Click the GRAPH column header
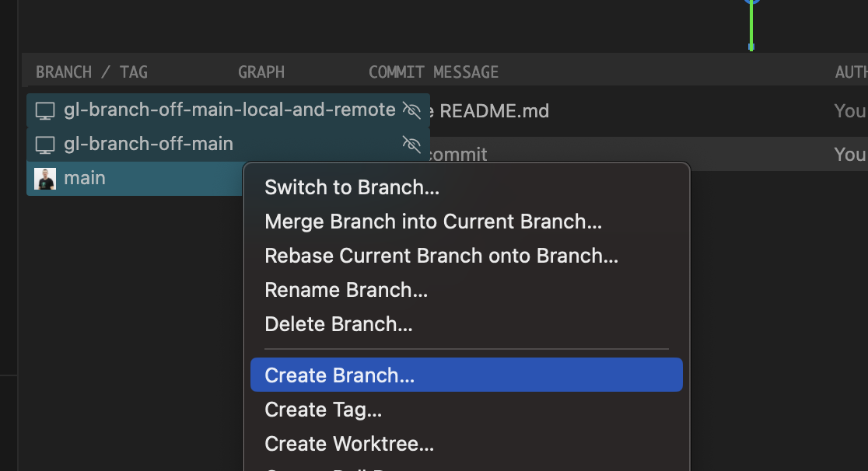Image resolution: width=868 pixels, height=471 pixels. point(261,72)
